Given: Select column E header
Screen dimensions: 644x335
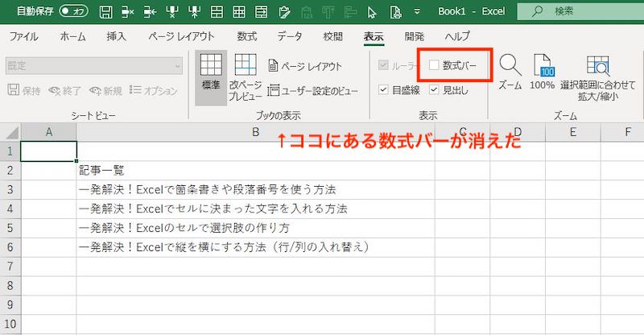Looking at the screenshot, I should click(x=573, y=132).
